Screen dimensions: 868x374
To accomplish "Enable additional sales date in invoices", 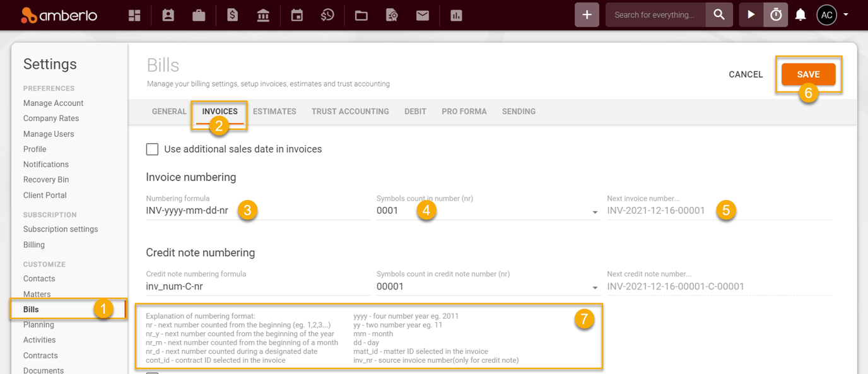I will [152, 149].
